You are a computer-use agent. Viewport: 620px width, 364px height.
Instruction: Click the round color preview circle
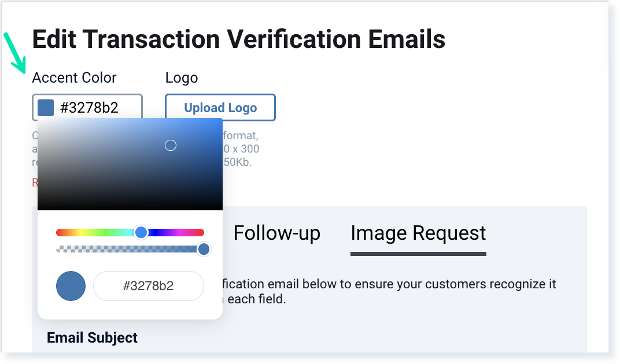[x=71, y=286]
